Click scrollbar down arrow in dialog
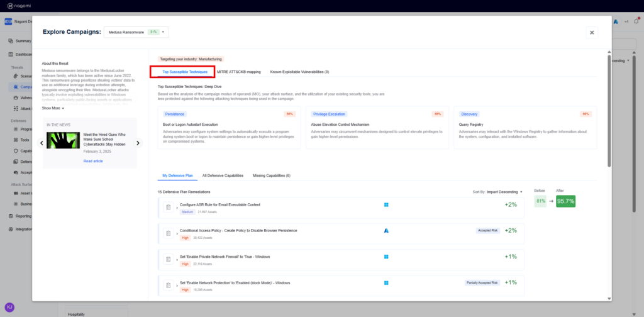 click(609, 299)
